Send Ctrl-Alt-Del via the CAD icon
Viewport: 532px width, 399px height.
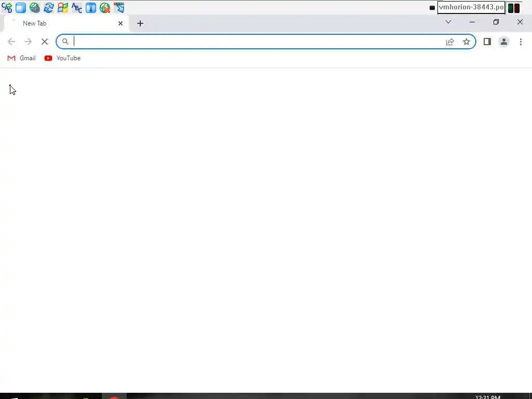click(x=7, y=7)
